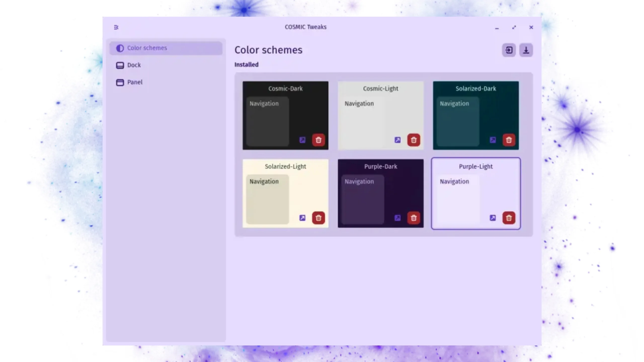Screen dimensions: 644x362
Task: Click the Color schemes page heading
Action: pyautogui.click(x=268, y=50)
